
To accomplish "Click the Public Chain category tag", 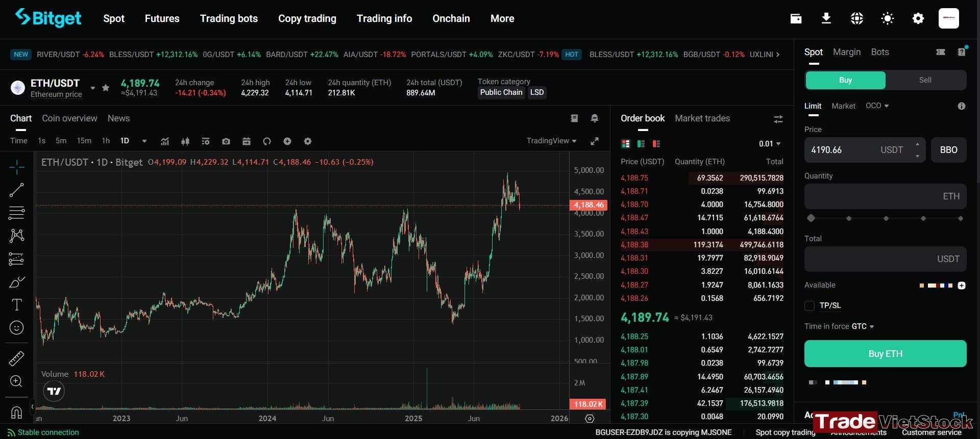I will (x=501, y=92).
